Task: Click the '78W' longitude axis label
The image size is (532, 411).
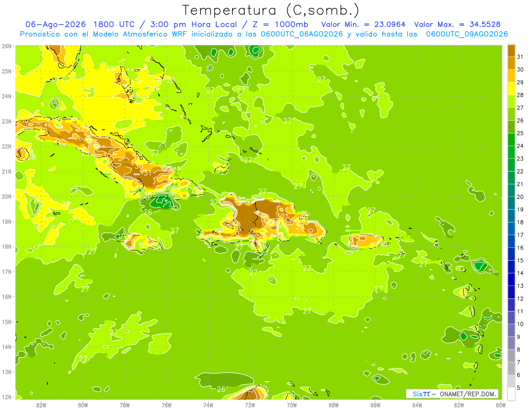Action: pos(125,405)
